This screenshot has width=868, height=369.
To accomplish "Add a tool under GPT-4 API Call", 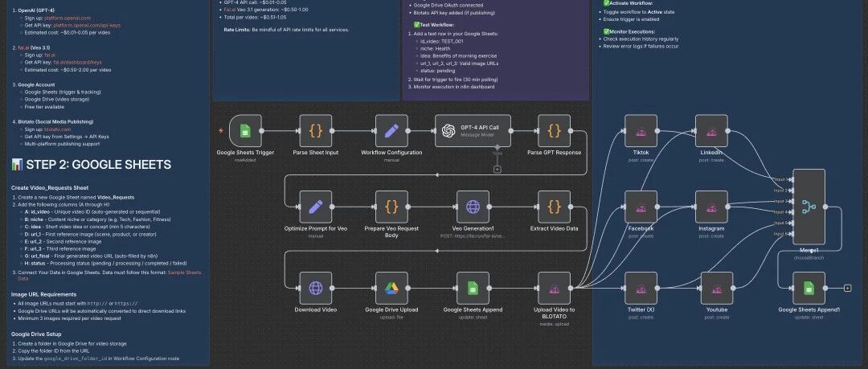I will coord(497,169).
